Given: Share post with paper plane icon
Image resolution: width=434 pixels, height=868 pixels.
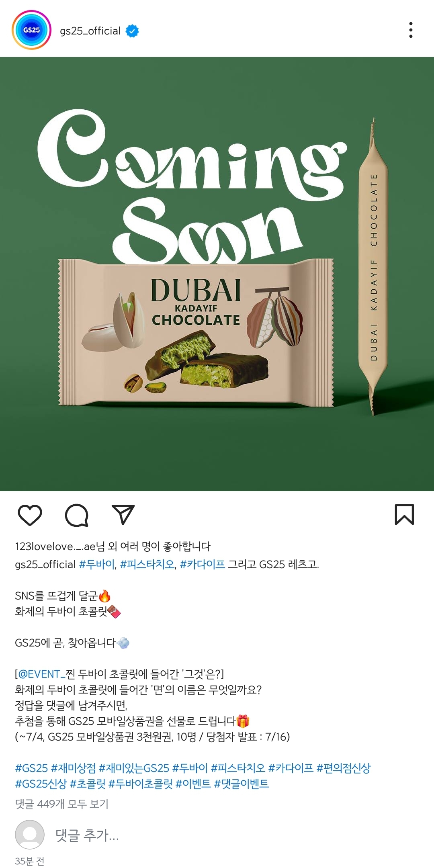Looking at the screenshot, I should pyautogui.click(x=123, y=515).
